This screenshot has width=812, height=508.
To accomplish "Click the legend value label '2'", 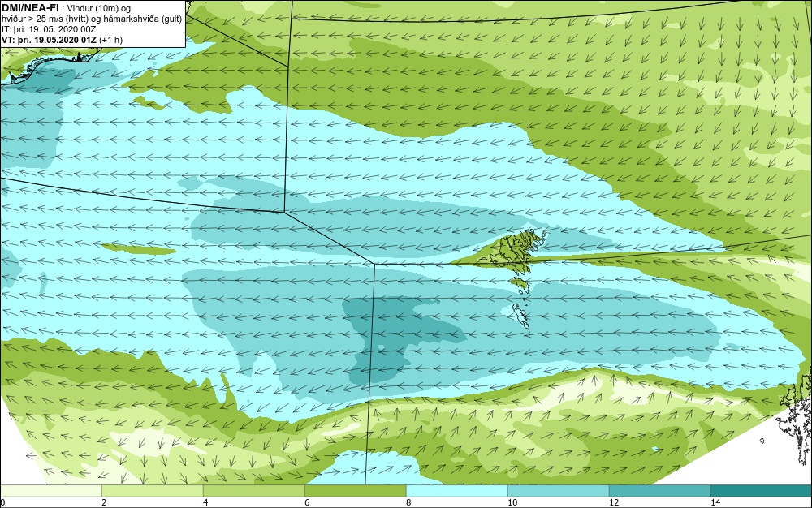I will (x=104, y=502).
